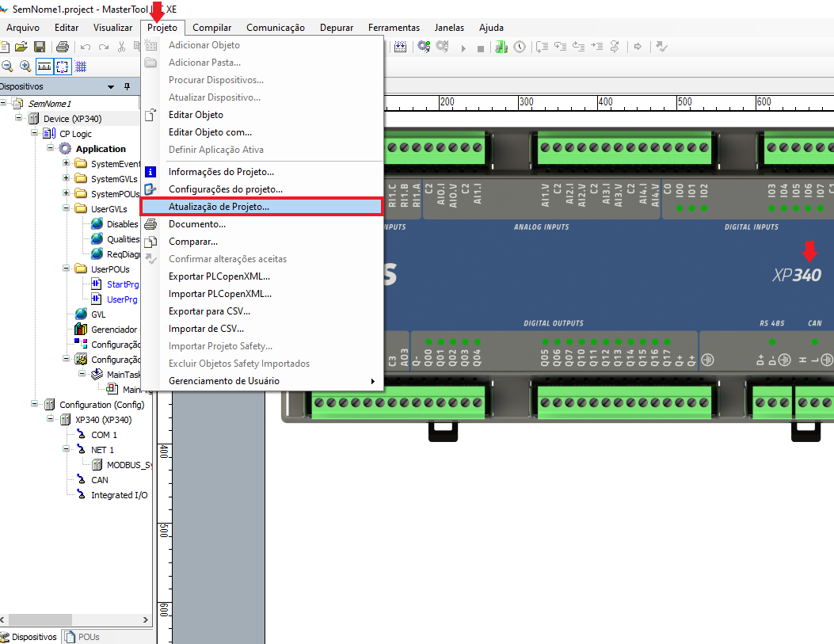This screenshot has height=644, width=834.
Task: Click the Print icon in the toolbar
Action: (x=62, y=48)
